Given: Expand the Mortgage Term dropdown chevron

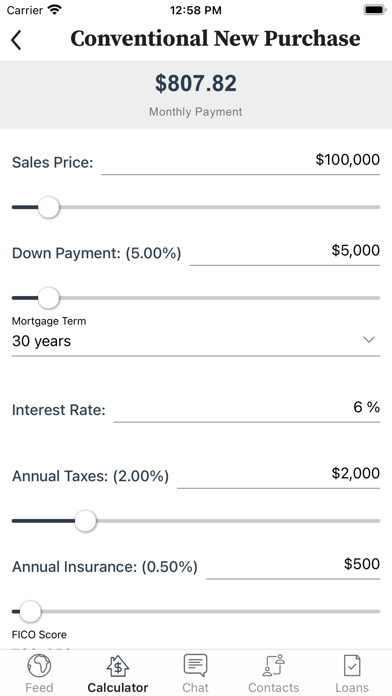Looking at the screenshot, I should [x=369, y=340].
